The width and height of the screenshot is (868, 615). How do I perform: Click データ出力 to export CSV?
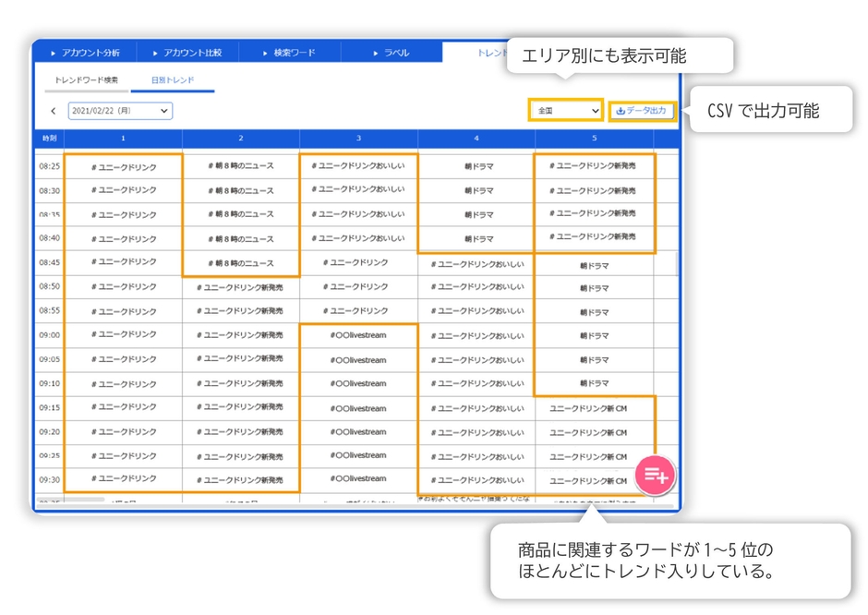644,111
